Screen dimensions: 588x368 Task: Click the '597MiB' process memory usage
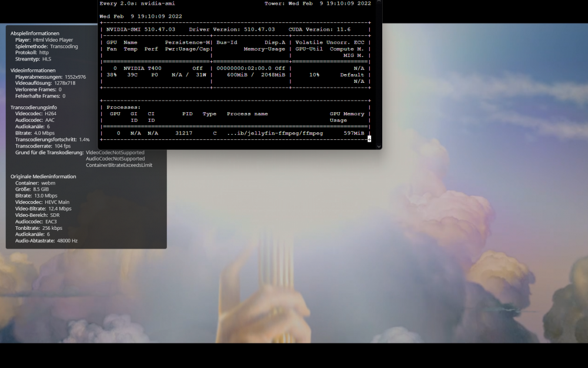[x=354, y=133]
